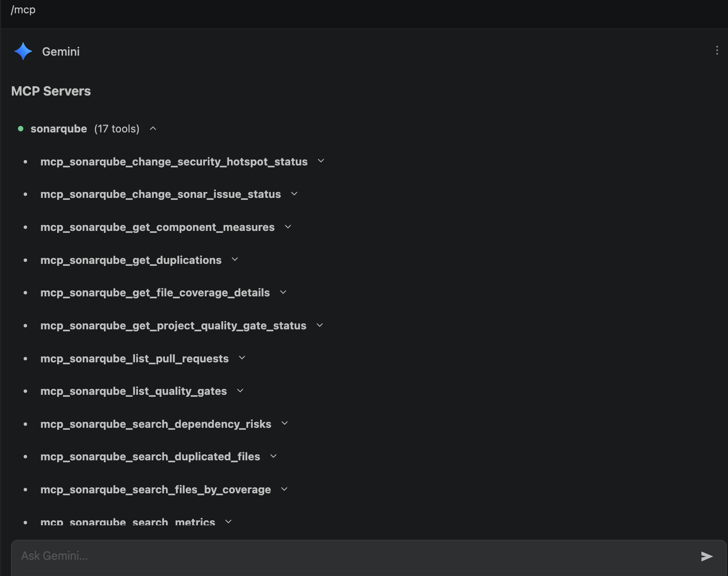Open the three-dot more options menu
The image size is (728, 576).
tap(717, 50)
